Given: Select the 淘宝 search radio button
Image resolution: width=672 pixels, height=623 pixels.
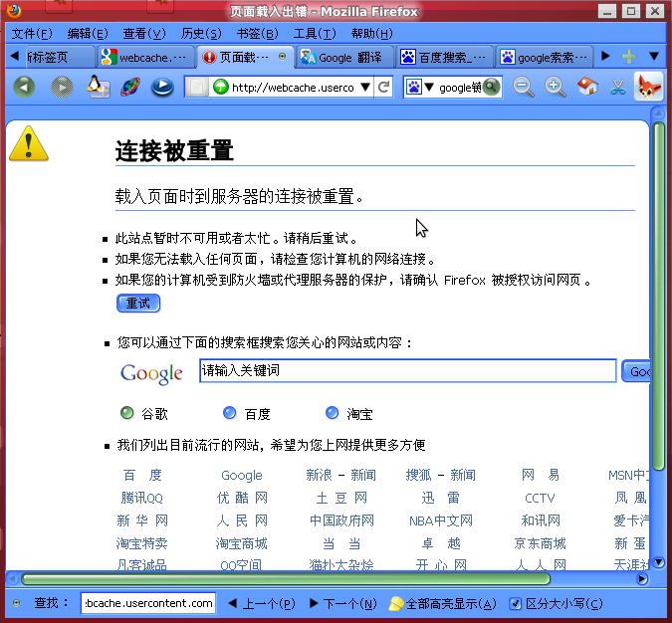Looking at the screenshot, I should coord(333,413).
